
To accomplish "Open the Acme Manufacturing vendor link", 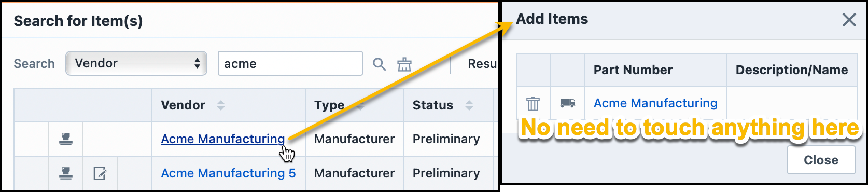I will pos(223,139).
